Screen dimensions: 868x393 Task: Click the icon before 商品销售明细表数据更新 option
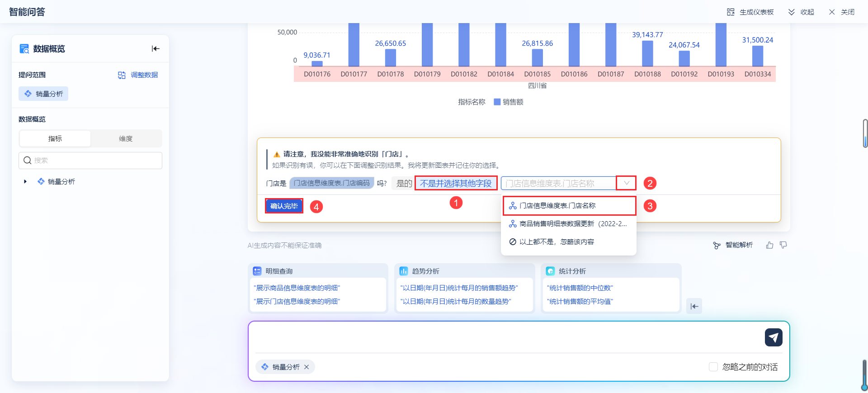pos(513,224)
